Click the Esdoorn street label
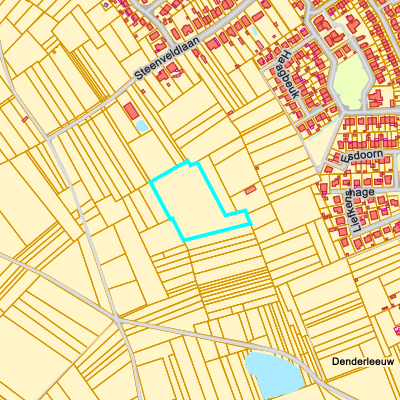This screenshot has width=400, height=400. [362, 156]
